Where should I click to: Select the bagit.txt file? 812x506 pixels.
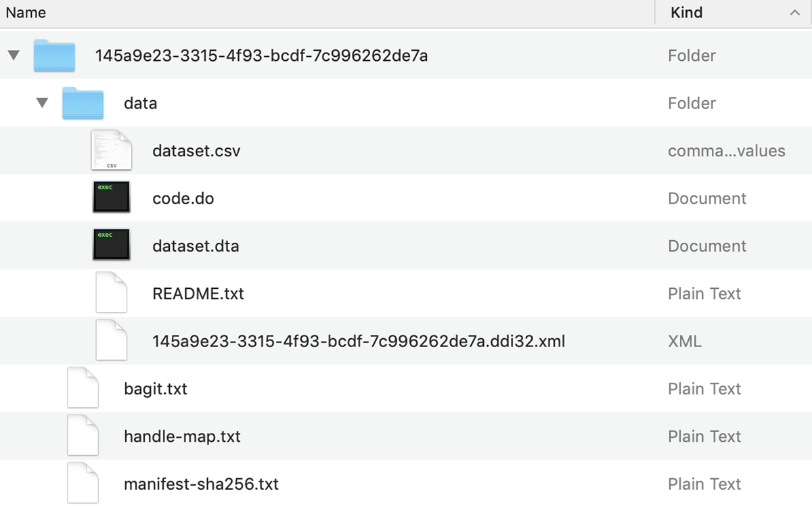(156, 388)
